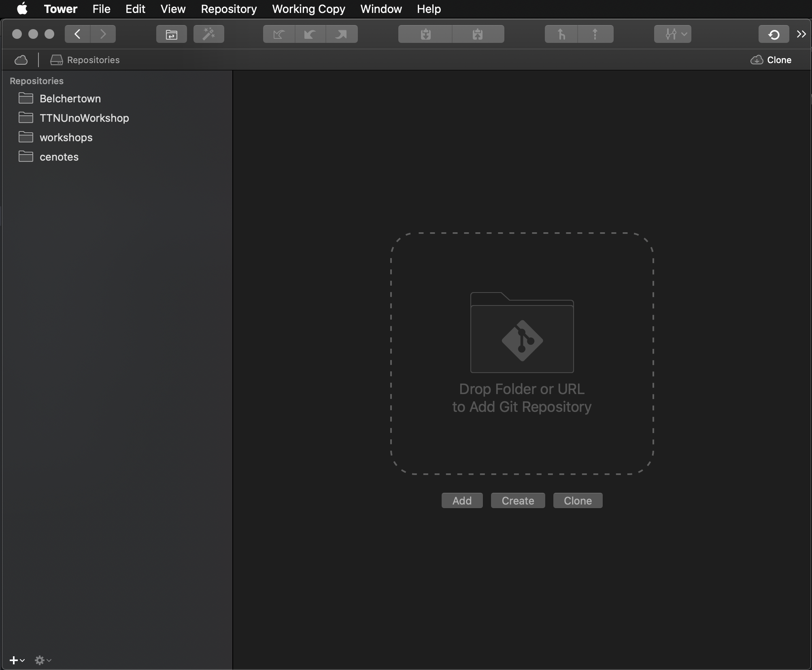Open the Git-Flow dropdown in toolbar
Screen dimensions: 812x670
point(673,34)
